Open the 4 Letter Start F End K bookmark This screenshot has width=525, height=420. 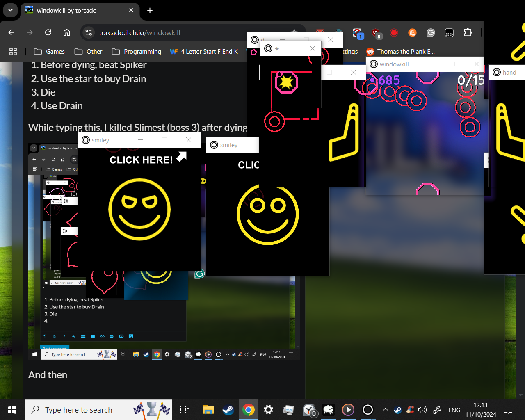(204, 51)
